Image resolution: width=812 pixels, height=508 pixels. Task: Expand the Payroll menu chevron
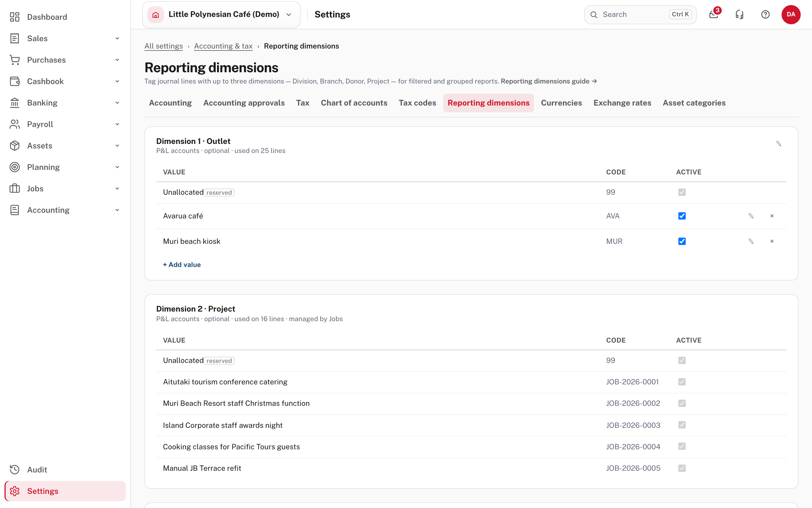tap(117, 124)
